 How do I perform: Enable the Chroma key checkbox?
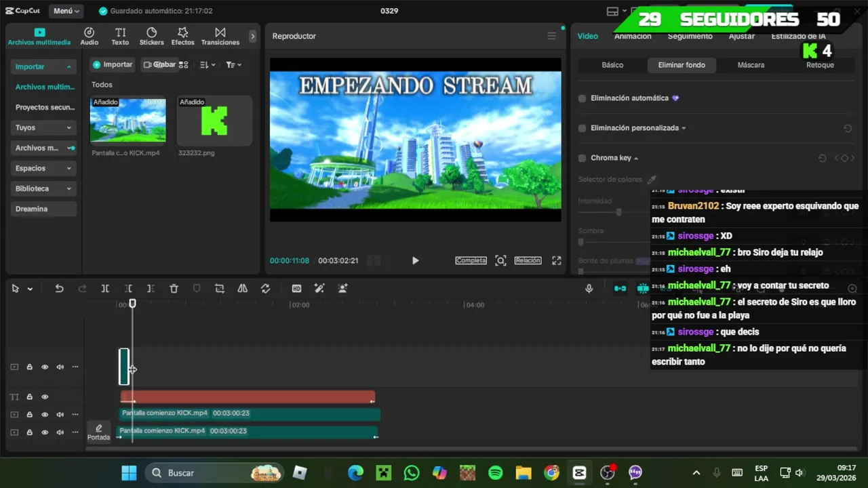pyautogui.click(x=582, y=158)
